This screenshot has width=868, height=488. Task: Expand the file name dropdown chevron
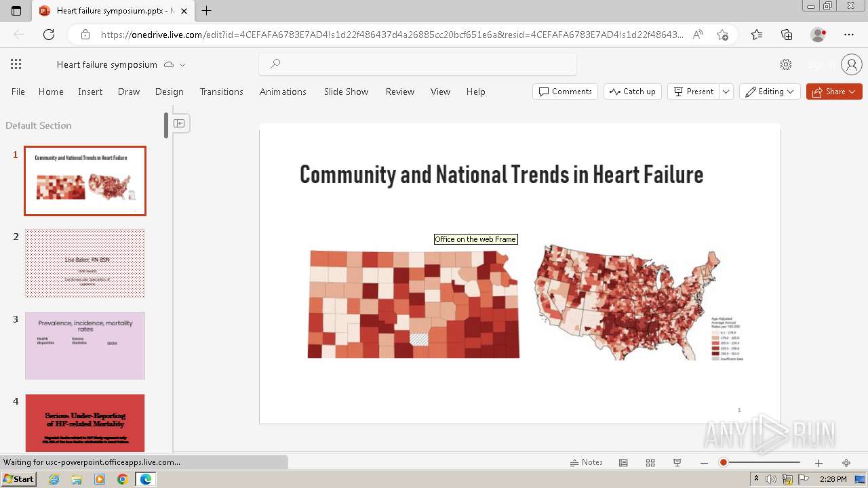point(182,65)
